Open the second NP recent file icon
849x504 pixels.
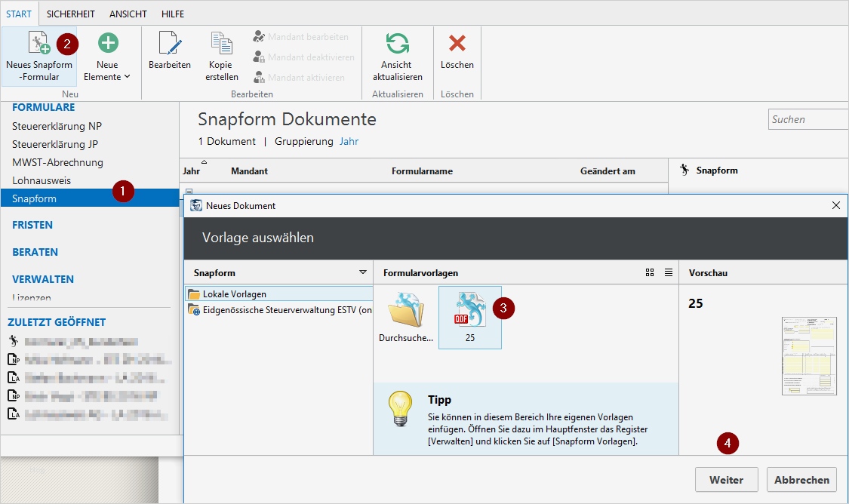tap(14, 395)
